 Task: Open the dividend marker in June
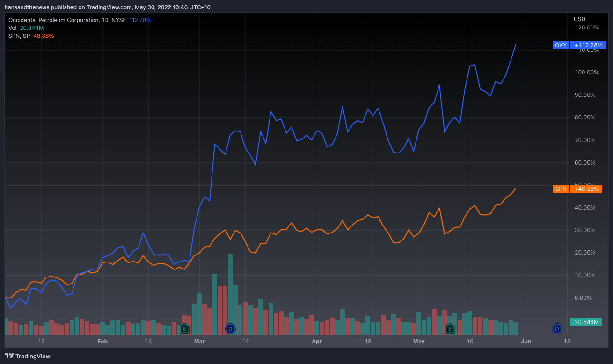click(556, 328)
